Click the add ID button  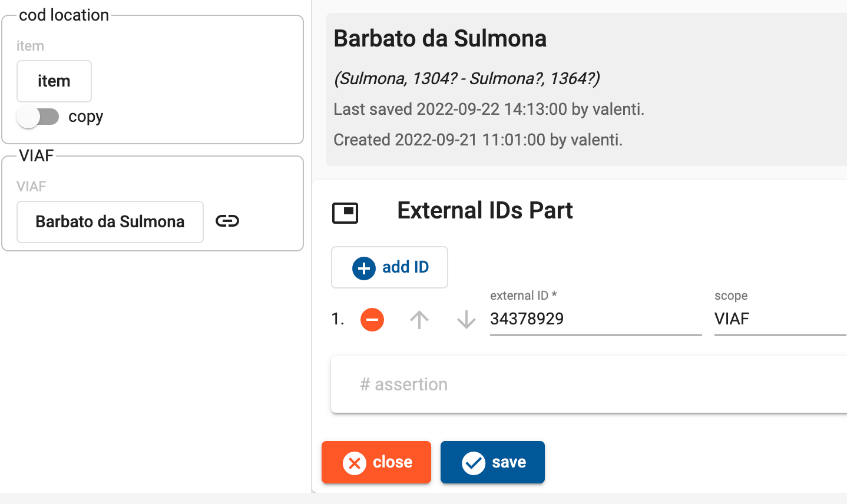pyautogui.click(x=389, y=267)
